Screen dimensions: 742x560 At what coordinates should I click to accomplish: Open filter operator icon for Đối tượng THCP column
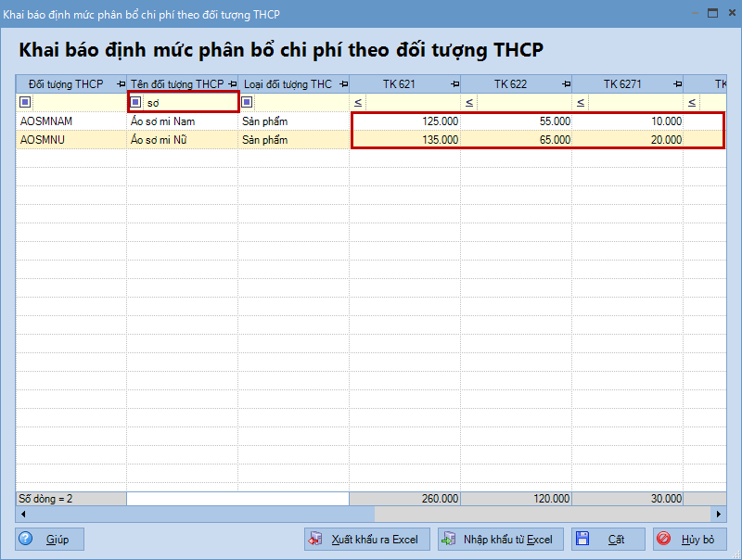coord(25,102)
